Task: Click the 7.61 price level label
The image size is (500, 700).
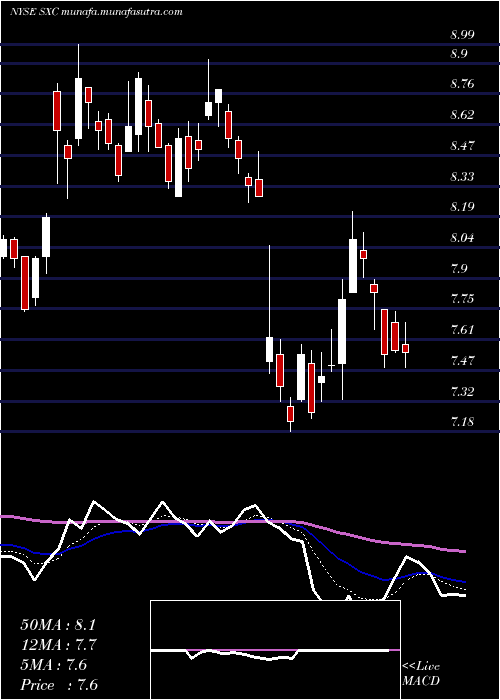Action: click(462, 330)
